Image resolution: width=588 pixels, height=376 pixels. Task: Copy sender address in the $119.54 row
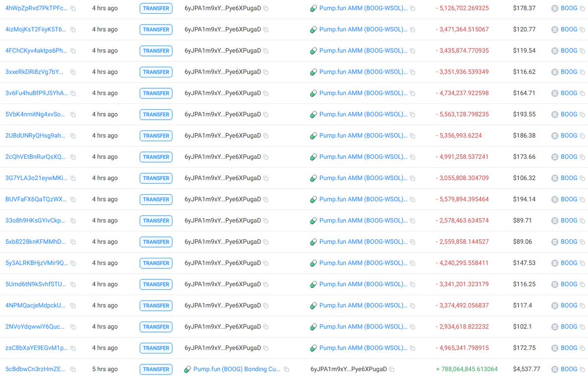266,51
